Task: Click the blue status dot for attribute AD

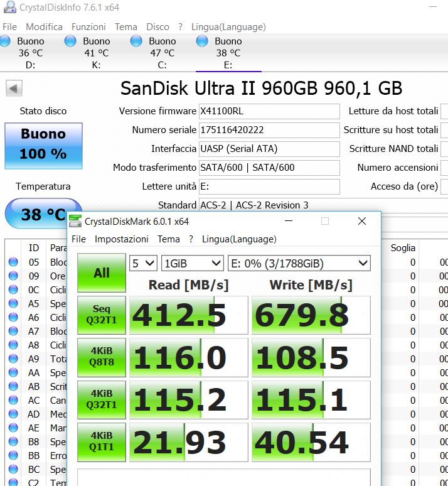Action: 13,414
